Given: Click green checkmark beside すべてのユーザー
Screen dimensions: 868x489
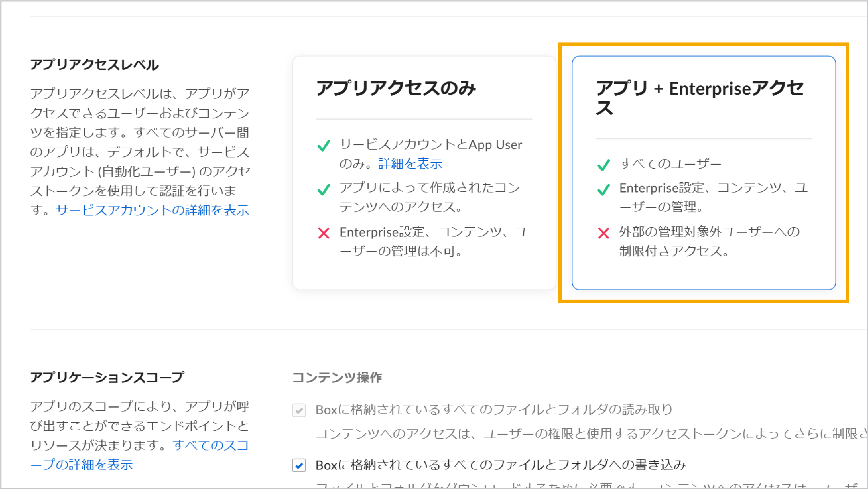Looking at the screenshot, I should pos(603,165).
